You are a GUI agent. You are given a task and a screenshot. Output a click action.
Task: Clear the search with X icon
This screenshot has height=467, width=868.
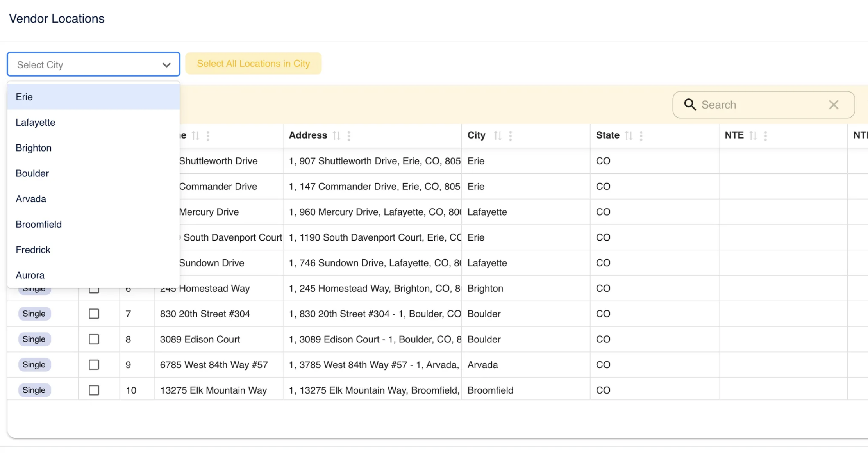[x=834, y=105]
